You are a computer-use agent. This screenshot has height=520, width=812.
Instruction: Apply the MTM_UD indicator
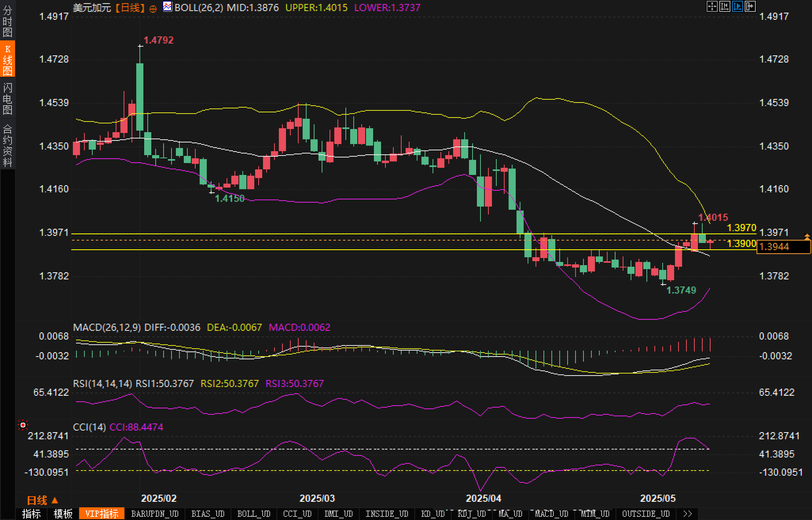click(595, 514)
